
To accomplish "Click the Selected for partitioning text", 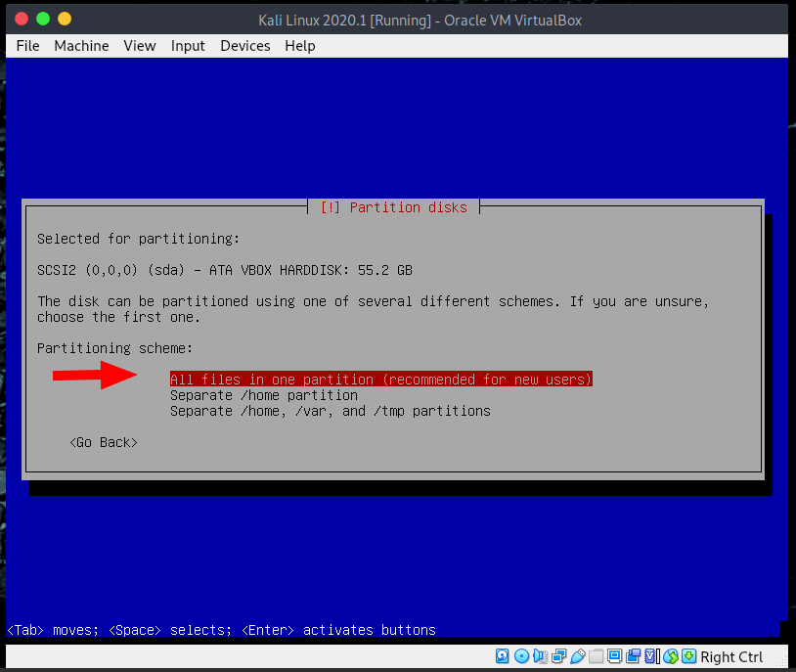I will [138, 239].
